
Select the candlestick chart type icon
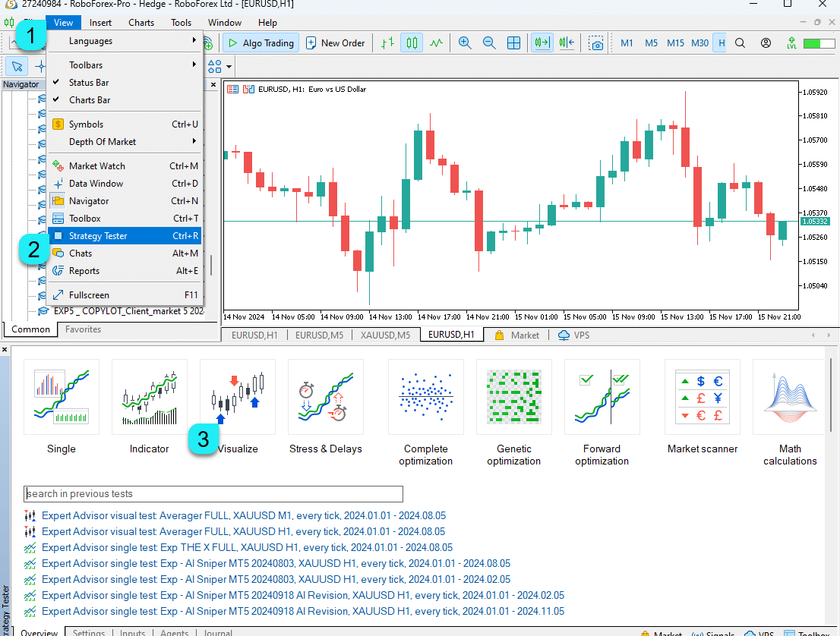[x=412, y=43]
